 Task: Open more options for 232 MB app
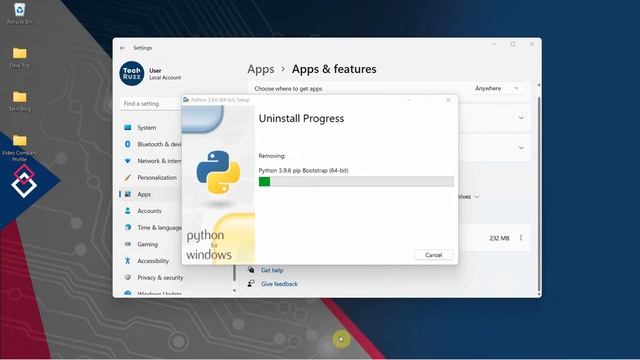(x=521, y=238)
